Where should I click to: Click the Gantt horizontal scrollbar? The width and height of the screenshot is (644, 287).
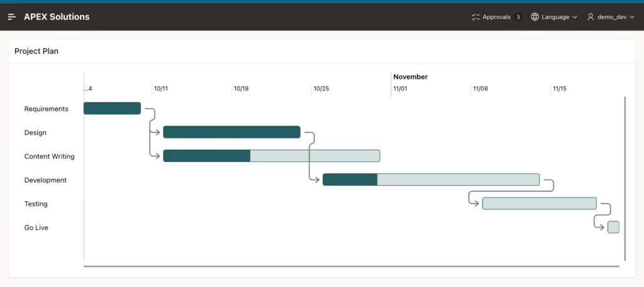coord(351,266)
